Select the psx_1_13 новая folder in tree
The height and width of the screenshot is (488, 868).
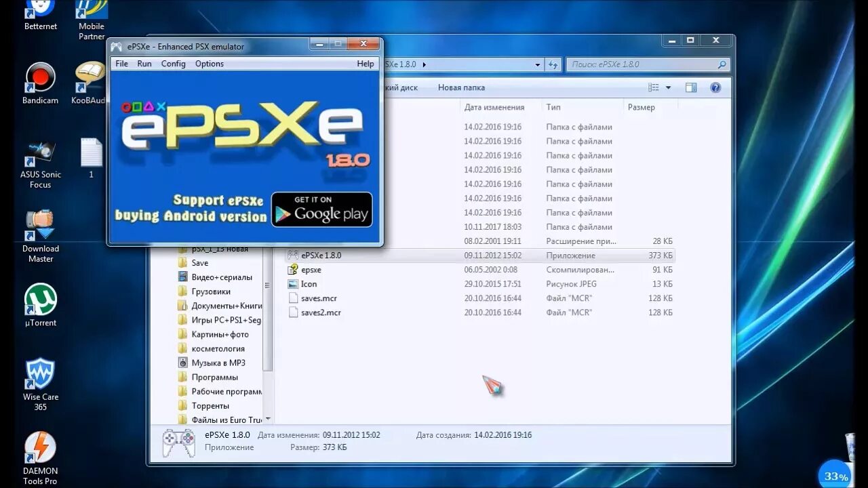pyautogui.click(x=220, y=249)
